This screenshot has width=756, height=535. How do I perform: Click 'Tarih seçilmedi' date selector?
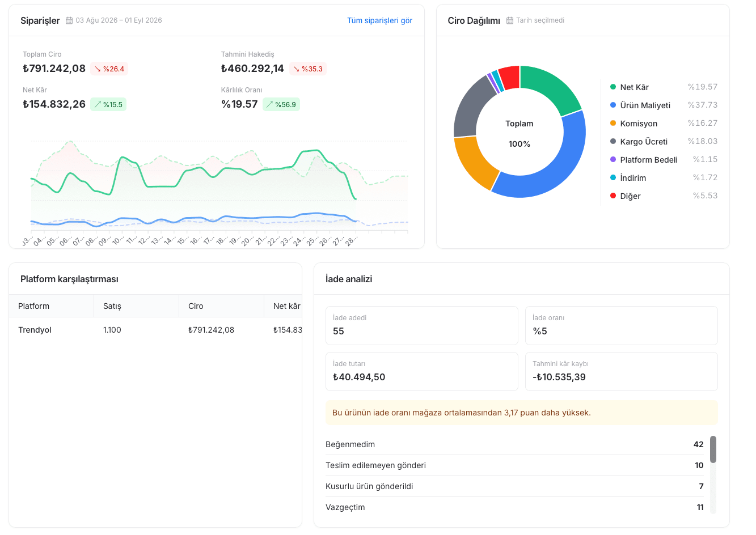[x=540, y=20]
